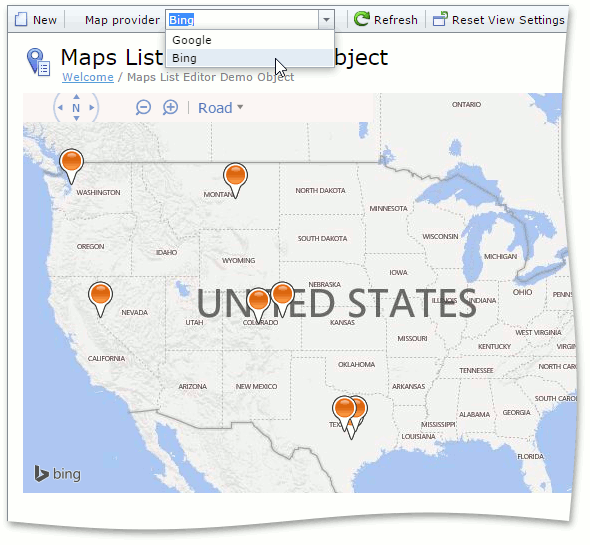Viewport: 590px width, 545px height.
Task: Click the TENNESSEE state label
Action: tap(476, 371)
